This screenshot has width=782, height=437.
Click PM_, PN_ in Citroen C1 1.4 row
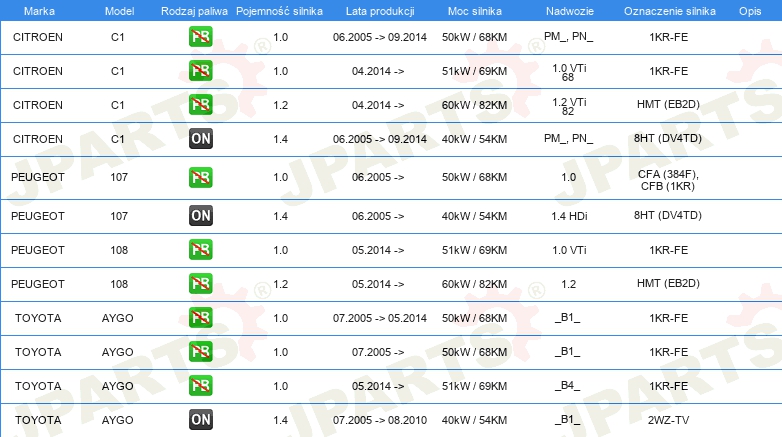click(569, 138)
